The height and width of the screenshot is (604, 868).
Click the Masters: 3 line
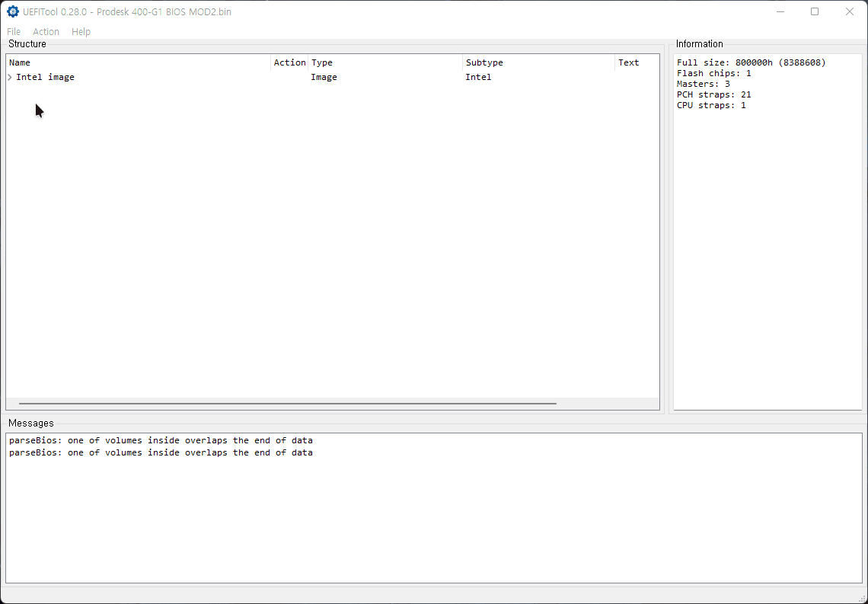click(704, 84)
